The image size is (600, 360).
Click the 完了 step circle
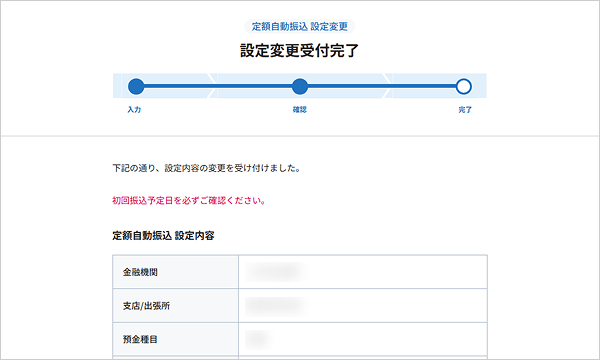click(463, 86)
